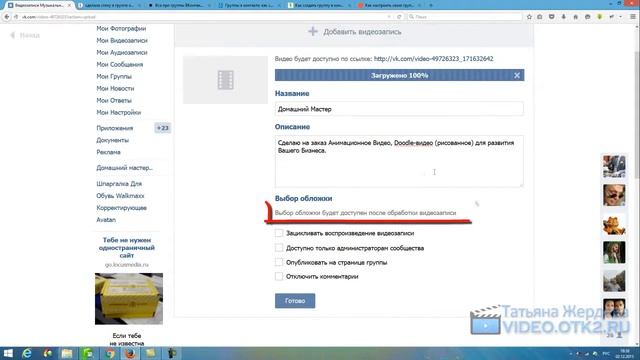640x360 pixels.
Task: Switch to the sixth browser tab
Action: tap(389, 5)
